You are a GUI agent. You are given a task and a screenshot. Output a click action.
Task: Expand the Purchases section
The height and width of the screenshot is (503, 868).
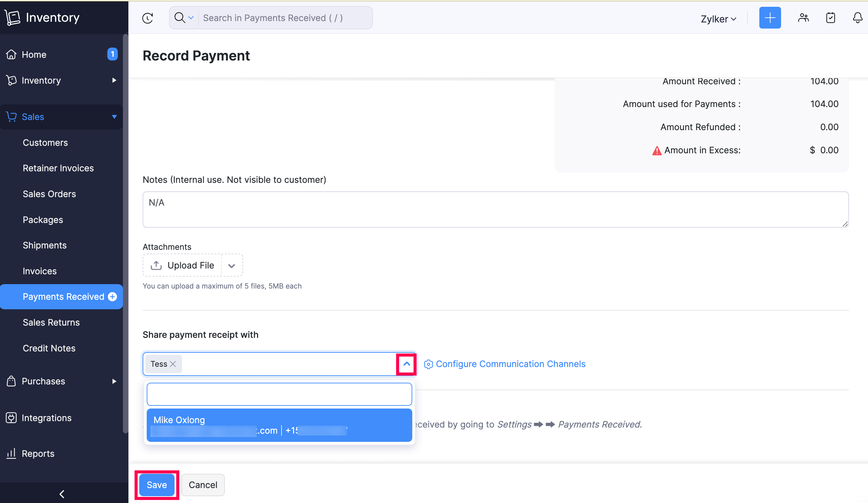point(114,381)
